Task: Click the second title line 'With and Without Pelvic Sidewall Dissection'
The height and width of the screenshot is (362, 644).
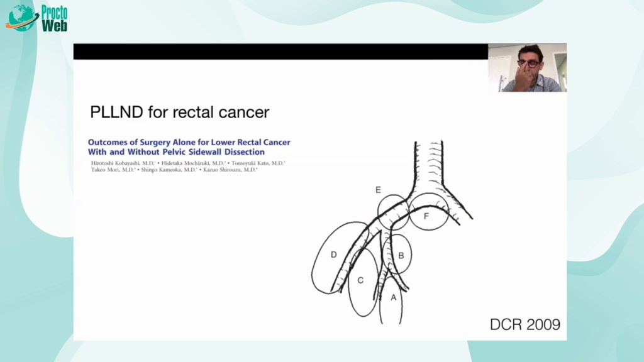Action: coord(176,152)
